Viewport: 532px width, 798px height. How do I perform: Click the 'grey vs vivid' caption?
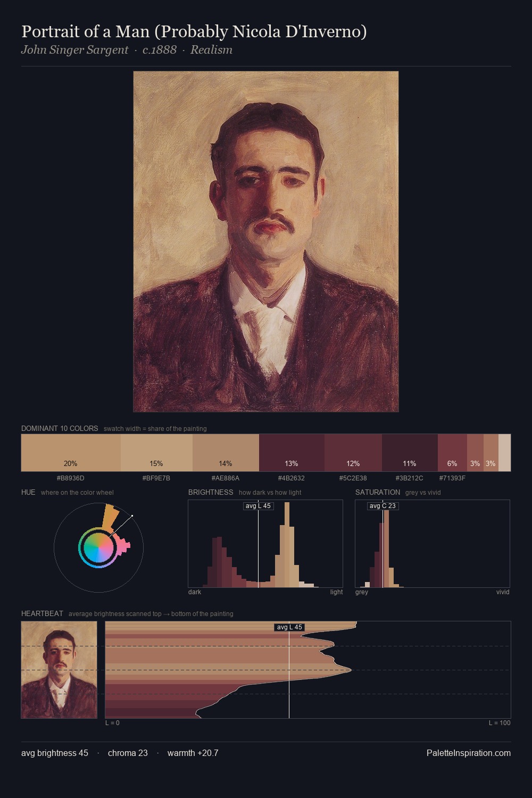(x=423, y=492)
